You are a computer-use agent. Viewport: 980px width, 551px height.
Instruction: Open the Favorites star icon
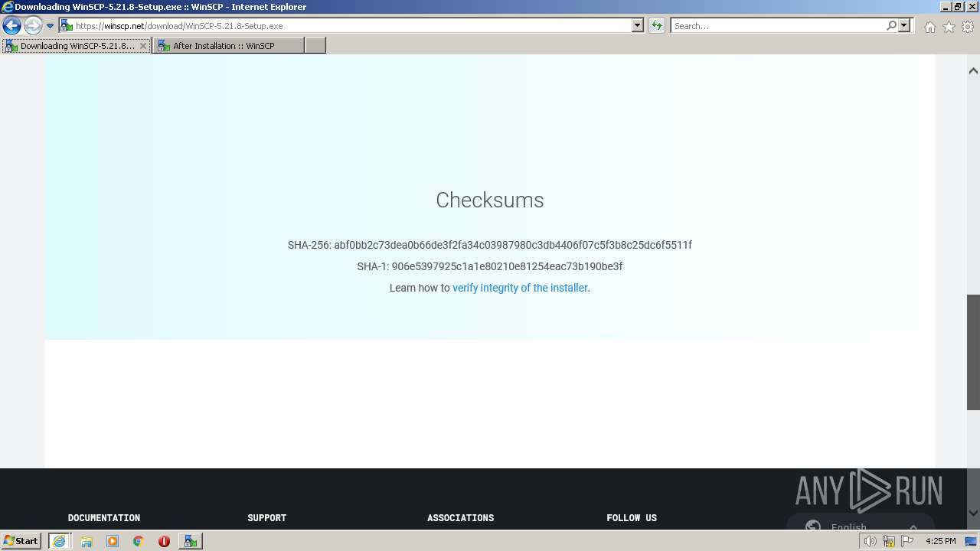[x=949, y=27]
